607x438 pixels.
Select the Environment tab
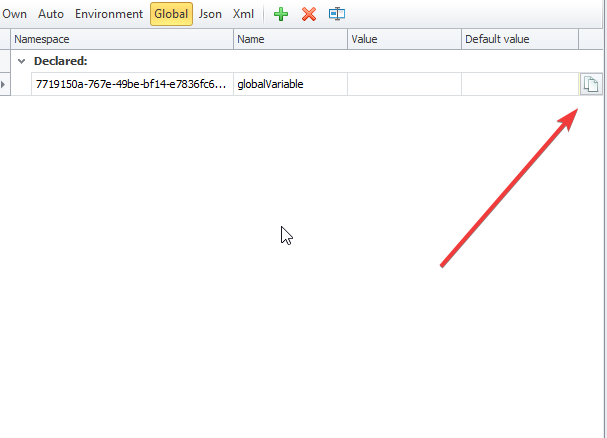coord(109,14)
